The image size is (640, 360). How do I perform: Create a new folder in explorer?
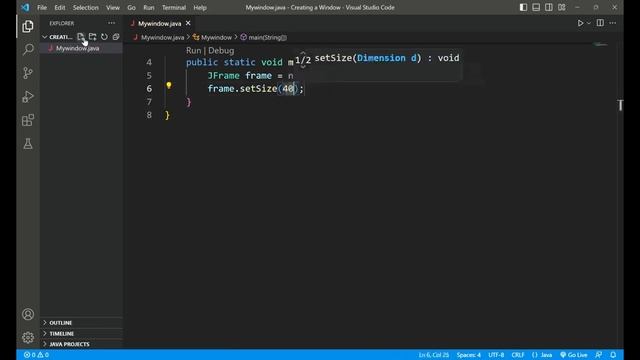click(93, 37)
